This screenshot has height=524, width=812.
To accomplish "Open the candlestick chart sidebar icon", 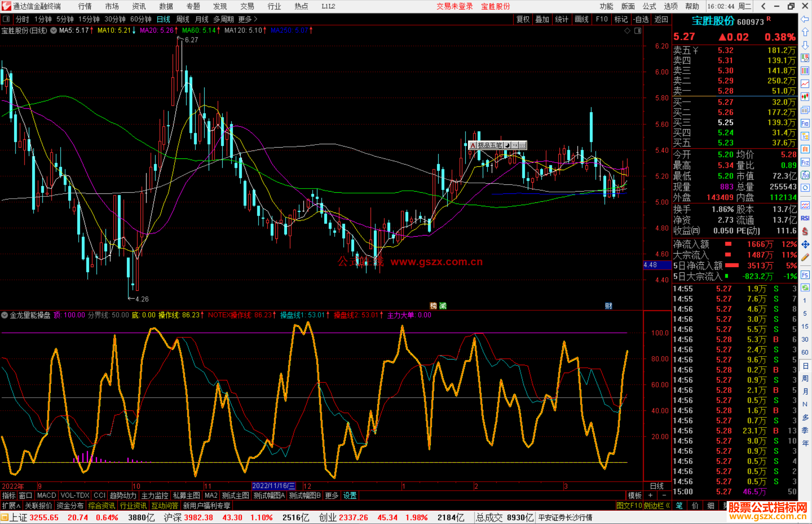I will click(x=805, y=97).
